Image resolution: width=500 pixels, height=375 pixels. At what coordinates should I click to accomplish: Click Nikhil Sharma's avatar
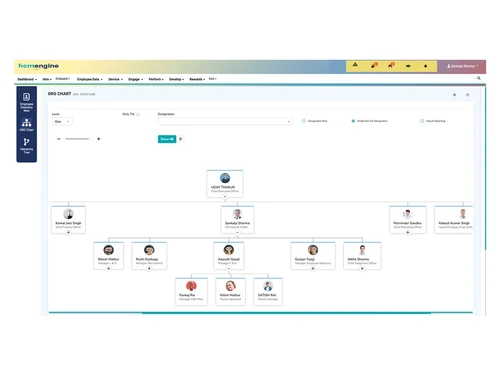[362, 250]
